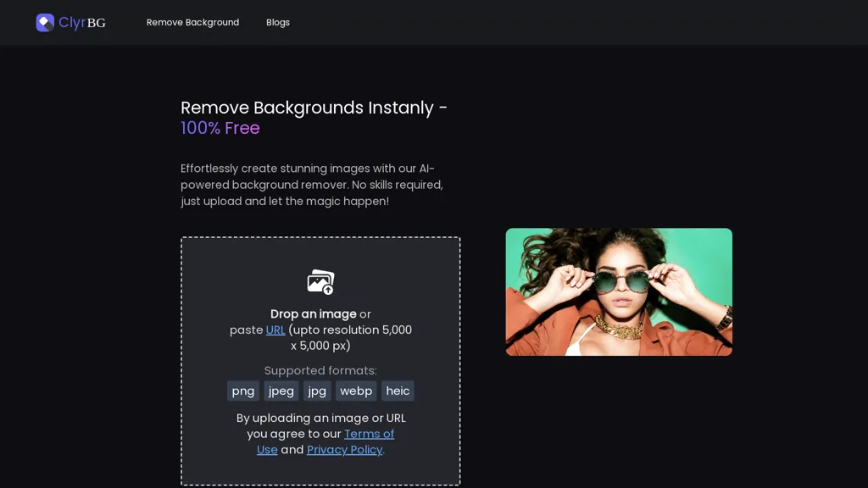Open the Privacy Policy link

pyautogui.click(x=344, y=450)
